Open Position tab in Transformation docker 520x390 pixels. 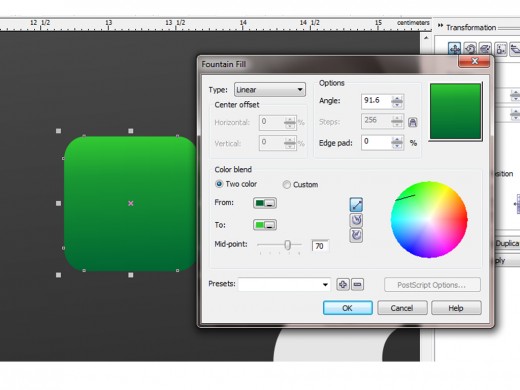(454, 49)
